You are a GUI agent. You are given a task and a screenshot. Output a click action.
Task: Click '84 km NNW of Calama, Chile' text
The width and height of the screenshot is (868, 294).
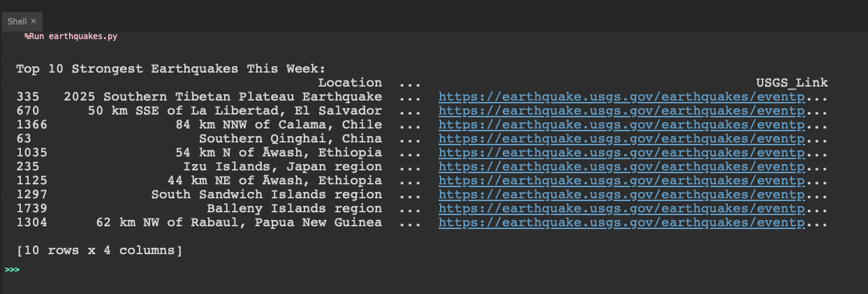pos(279,124)
